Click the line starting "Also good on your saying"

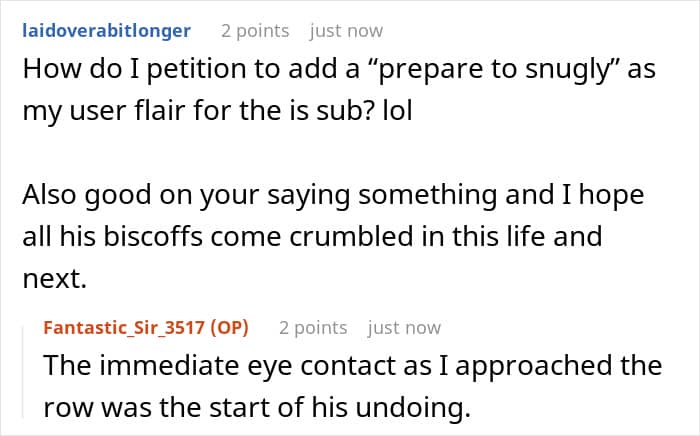(x=333, y=195)
